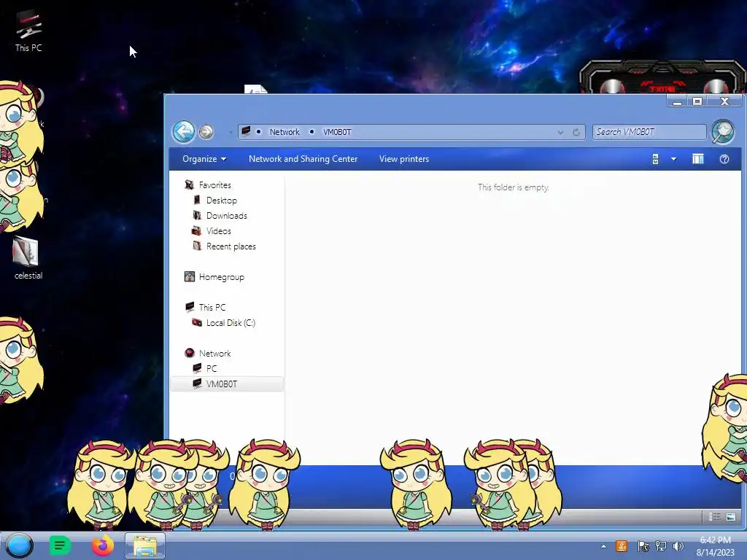Open the Start orb
This screenshot has height=560, width=747.
click(20, 545)
